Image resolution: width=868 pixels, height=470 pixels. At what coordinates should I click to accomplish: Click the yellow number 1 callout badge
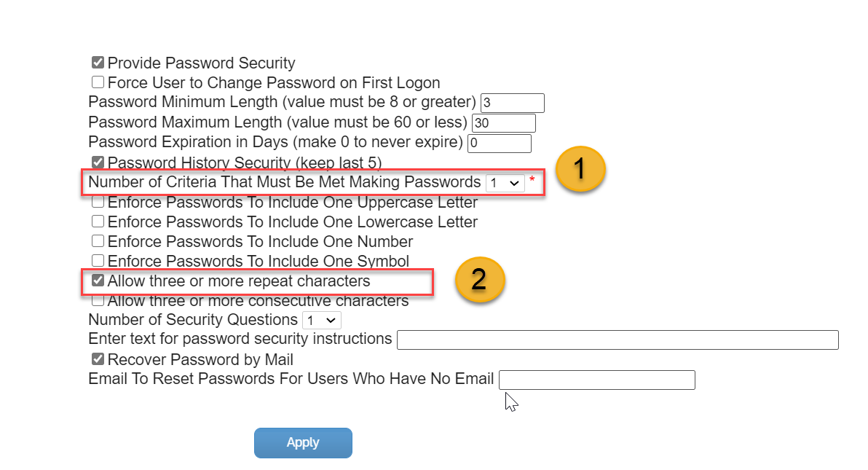click(580, 169)
